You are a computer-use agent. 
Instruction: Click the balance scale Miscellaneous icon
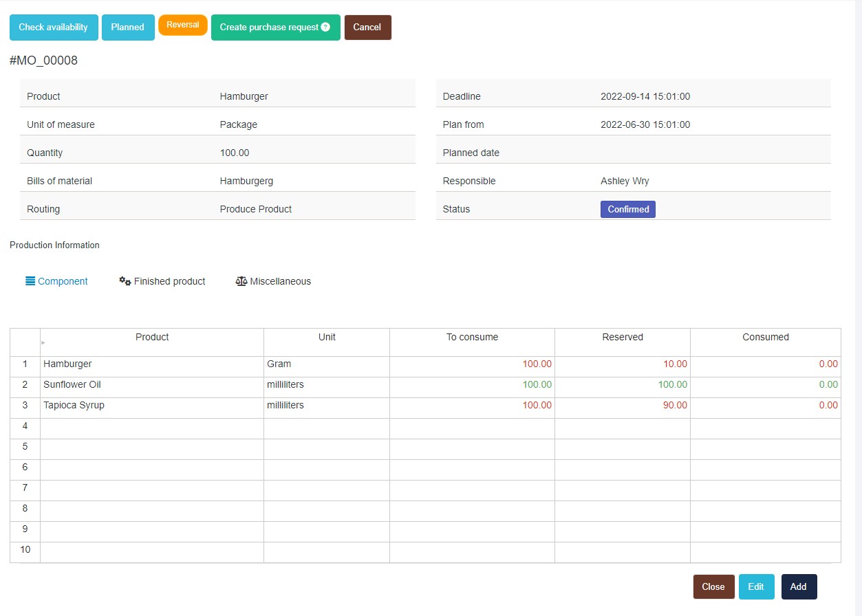(x=241, y=281)
